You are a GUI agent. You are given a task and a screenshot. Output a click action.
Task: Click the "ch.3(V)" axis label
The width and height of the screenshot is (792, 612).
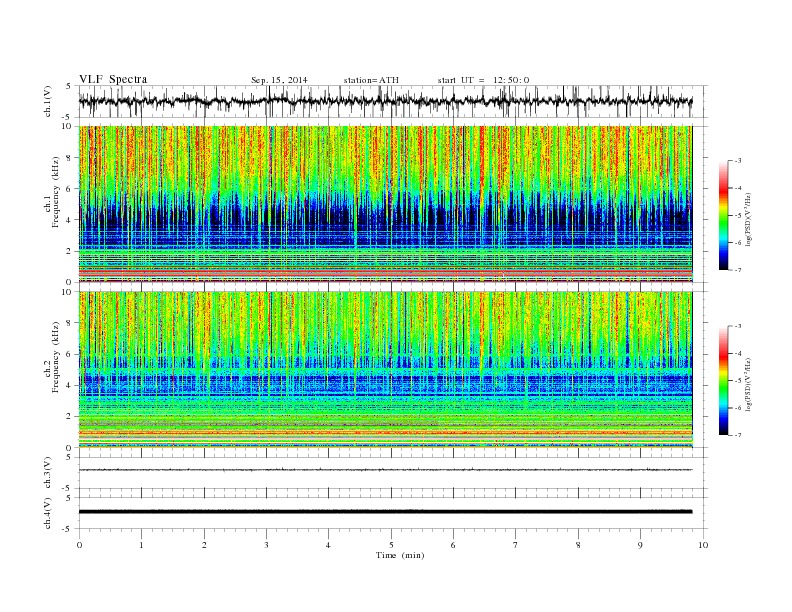[x=48, y=473]
